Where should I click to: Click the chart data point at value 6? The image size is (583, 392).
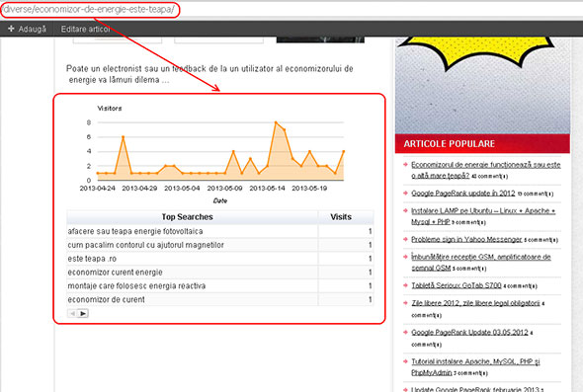click(x=124, y=137)
